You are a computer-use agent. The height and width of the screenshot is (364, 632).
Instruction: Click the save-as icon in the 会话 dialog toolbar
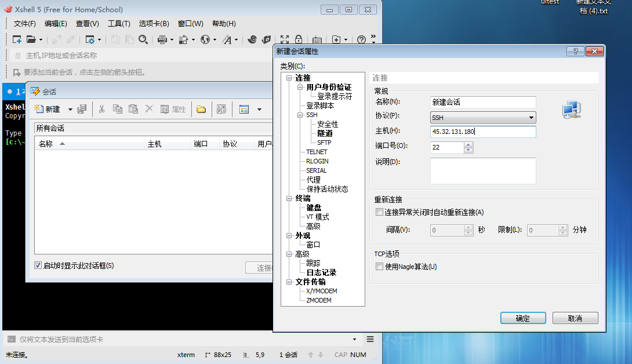[x=82, y=109]
